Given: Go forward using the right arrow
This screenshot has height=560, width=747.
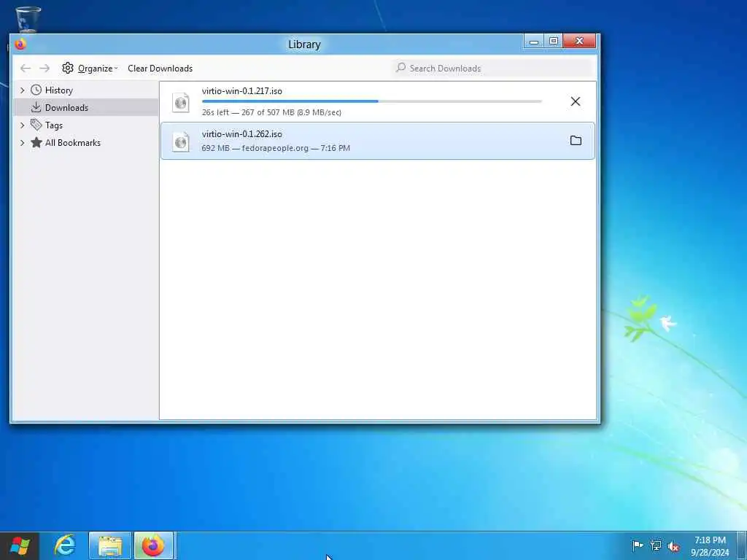Looking at the screenshot, I should pyautogui.click(x=44, y=69).
